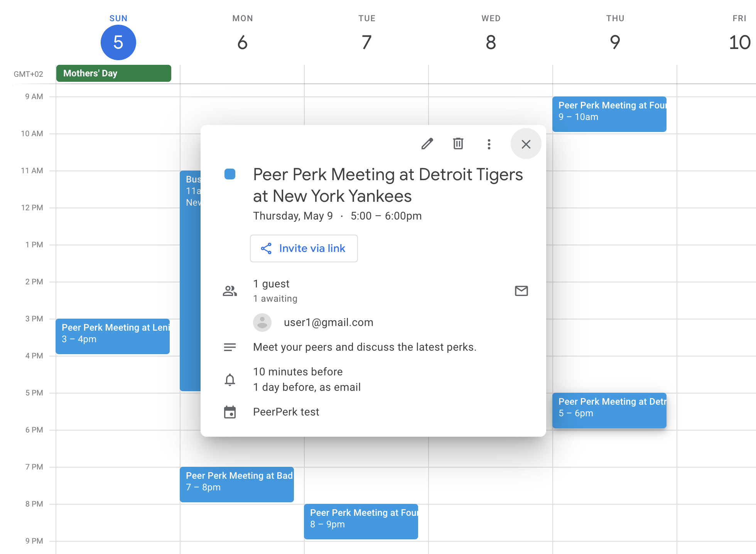Email guests using envelope icon
The height and width of the screenshot is (554, 756).
tap(521, 291)
